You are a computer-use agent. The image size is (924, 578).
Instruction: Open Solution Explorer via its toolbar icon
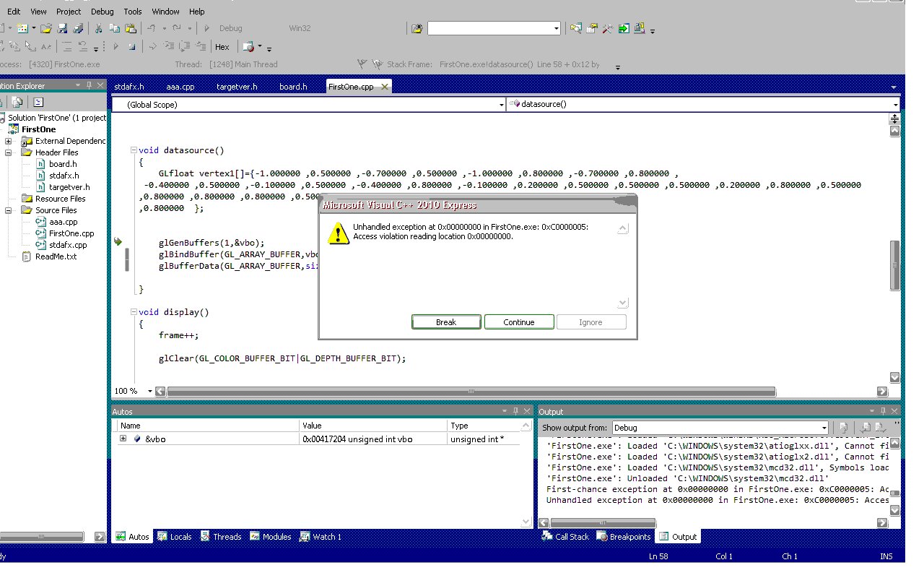click(575, 28)
